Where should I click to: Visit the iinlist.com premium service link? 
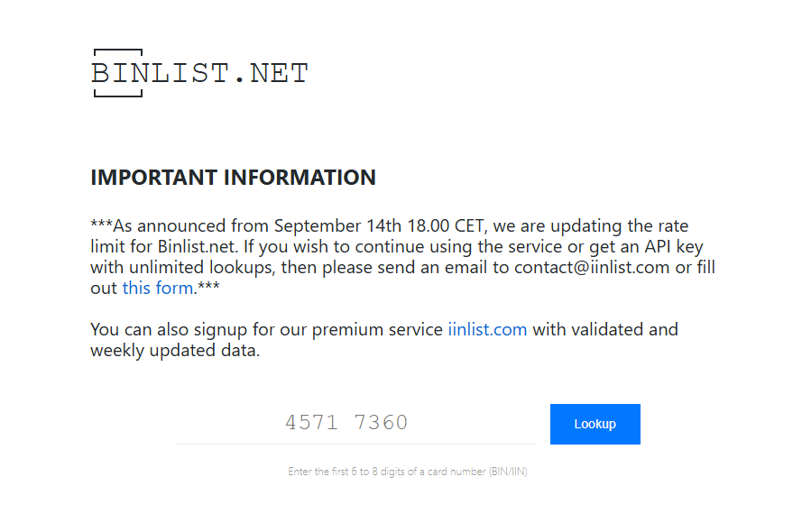[487, 330]
